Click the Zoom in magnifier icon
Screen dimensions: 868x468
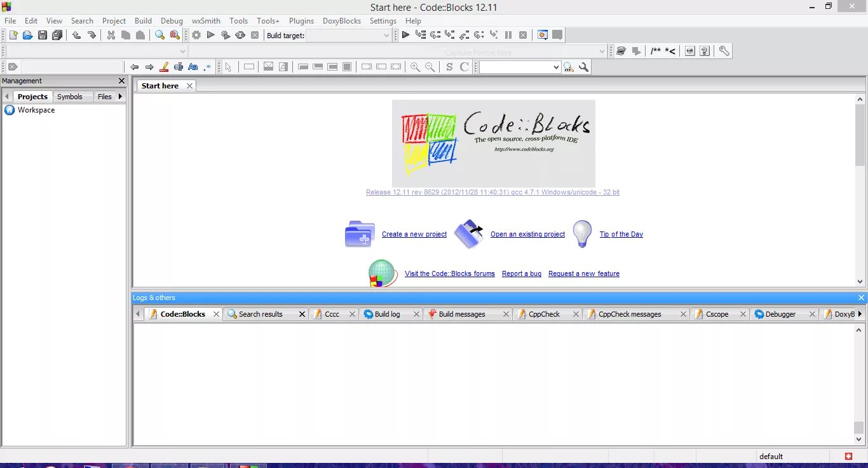coord(416,67)
